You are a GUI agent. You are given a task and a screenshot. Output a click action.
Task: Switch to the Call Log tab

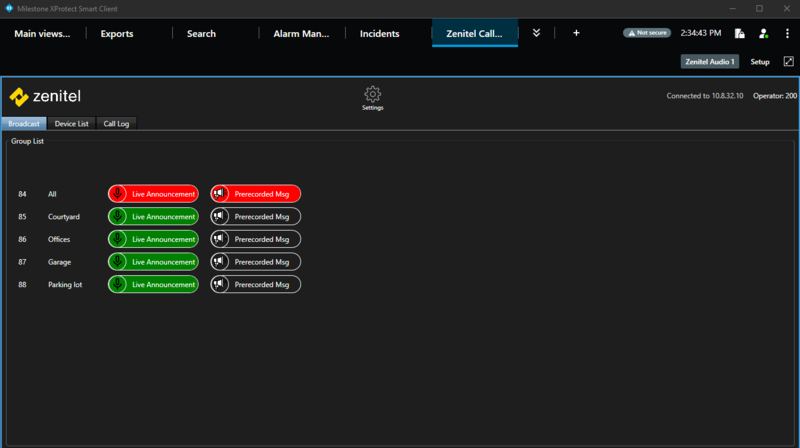point(117,124)
